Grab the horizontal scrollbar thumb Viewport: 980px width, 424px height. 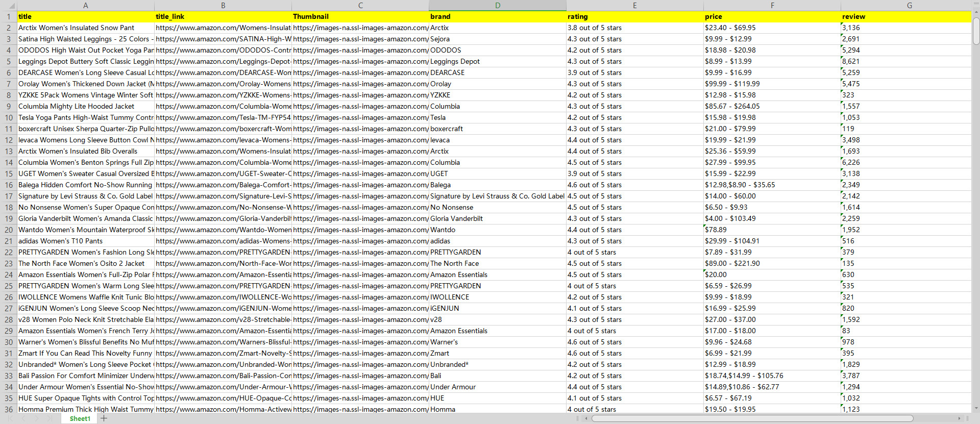(752, 418)
